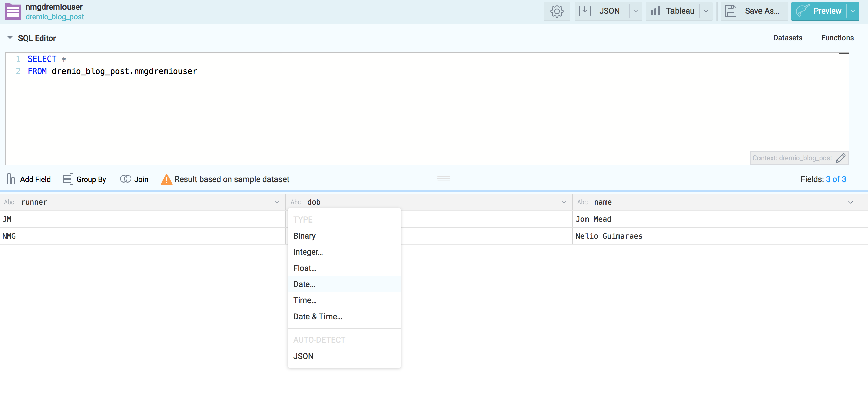Click the Preview button's bird icon

tap(803, 11)
